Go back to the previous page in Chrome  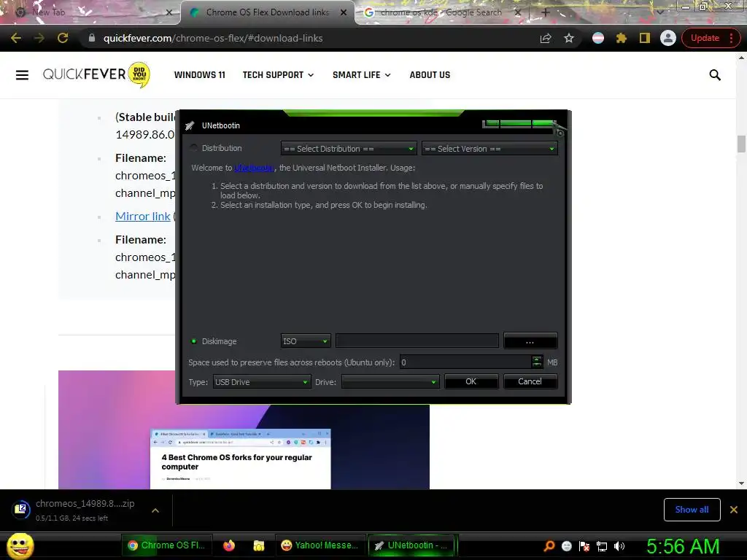tap(16, 38)
